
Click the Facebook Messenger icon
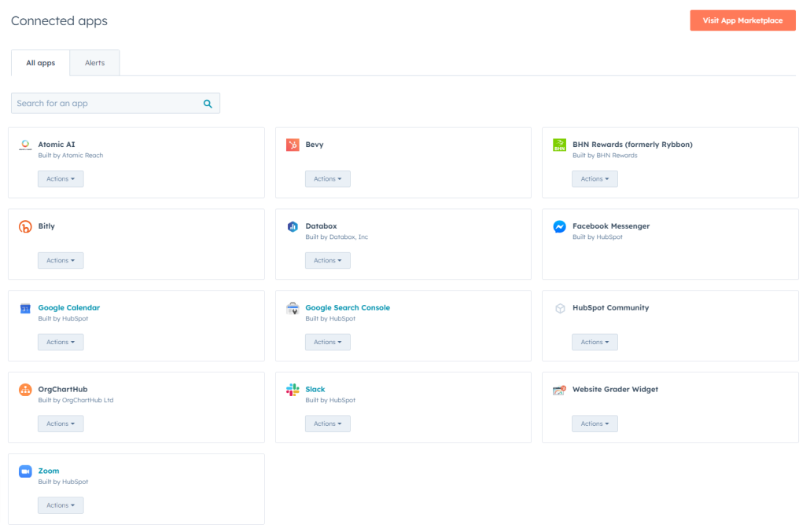tap(559, 226)
